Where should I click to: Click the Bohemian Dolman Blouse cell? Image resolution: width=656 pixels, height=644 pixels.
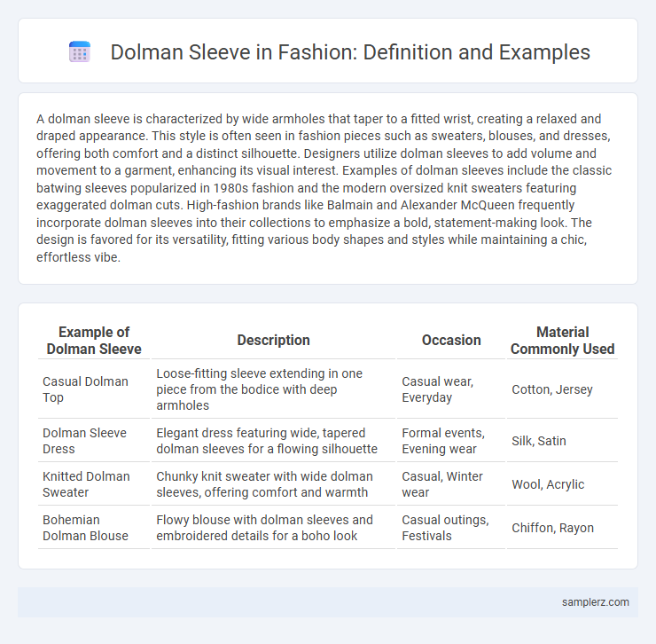[x=94, y=528]
